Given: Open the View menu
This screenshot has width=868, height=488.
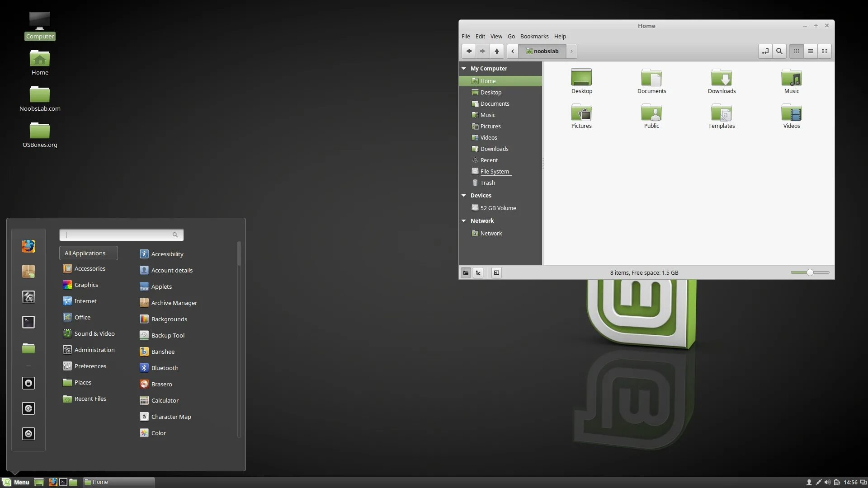Looking at the screenshot, I should point(496,36).
